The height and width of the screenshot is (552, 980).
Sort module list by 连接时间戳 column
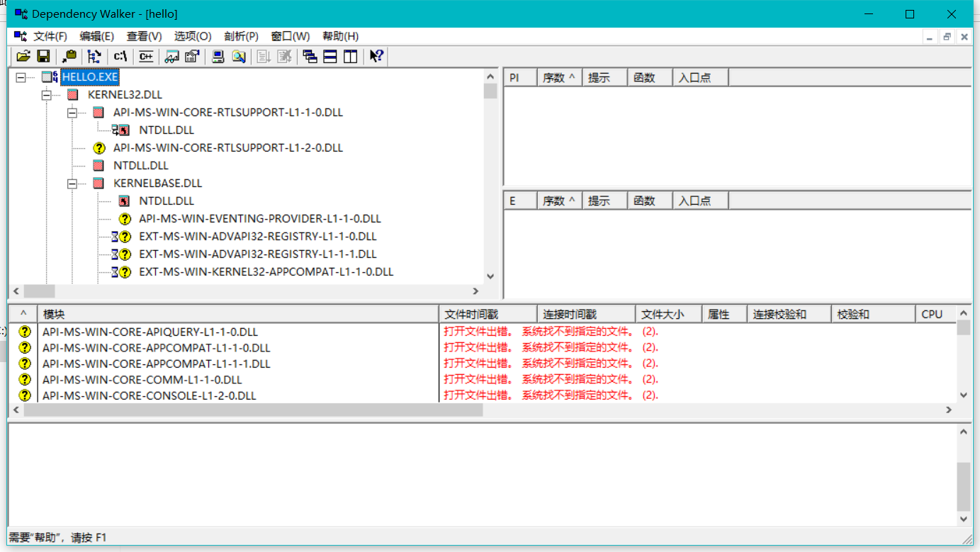(x=587, y=314)
